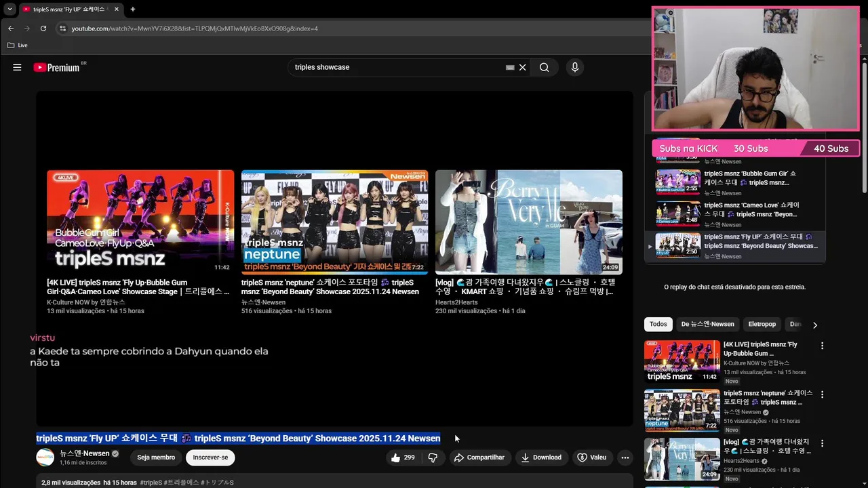Close the tripleS msnz browser tab

[117, 9]
